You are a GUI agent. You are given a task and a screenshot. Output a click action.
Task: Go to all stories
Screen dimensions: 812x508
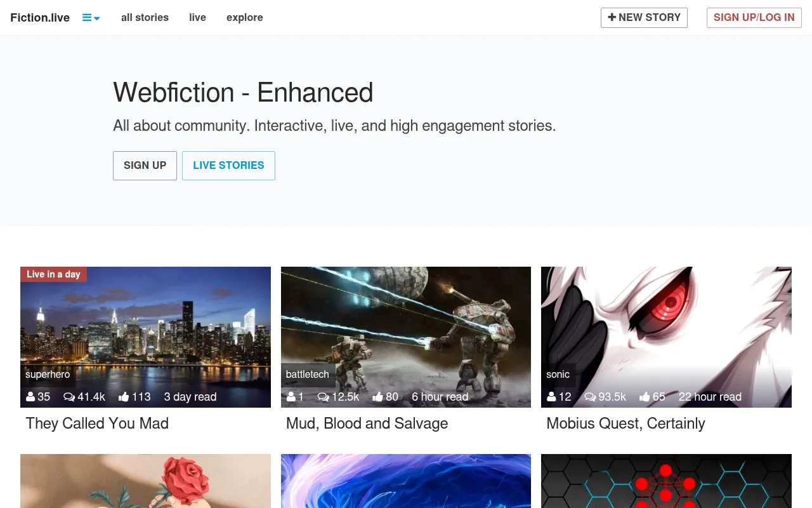point(145,18)
